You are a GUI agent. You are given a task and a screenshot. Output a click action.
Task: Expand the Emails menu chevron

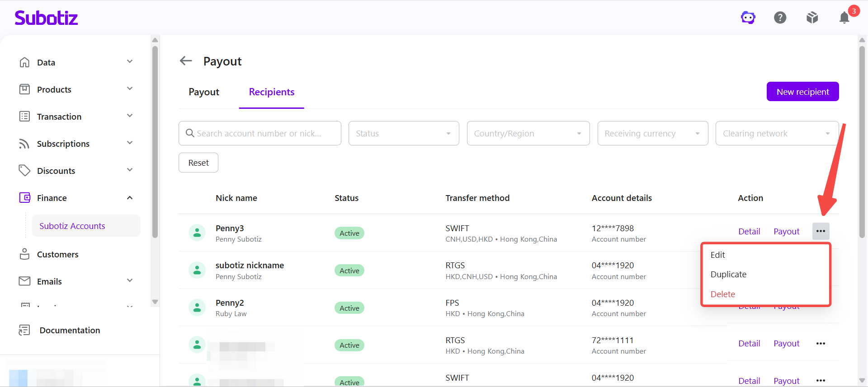pyautogui.click(x=130, y=280)
